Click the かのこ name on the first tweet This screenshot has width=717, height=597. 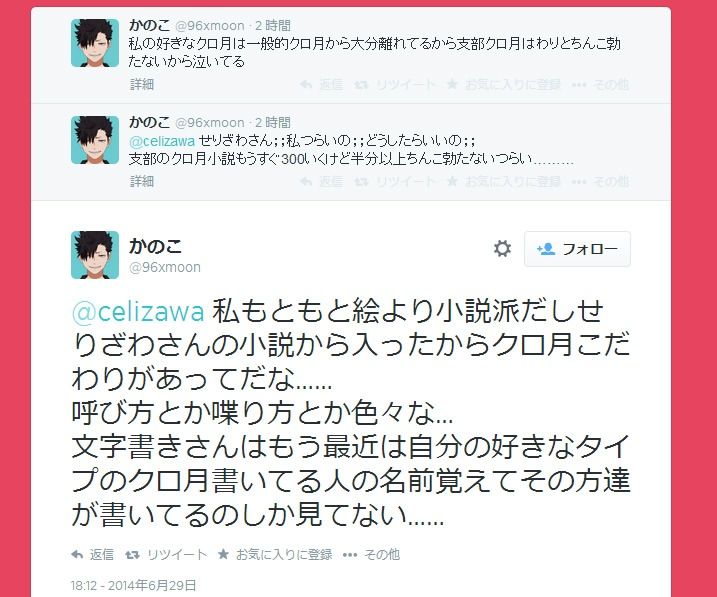click(149, 25)
